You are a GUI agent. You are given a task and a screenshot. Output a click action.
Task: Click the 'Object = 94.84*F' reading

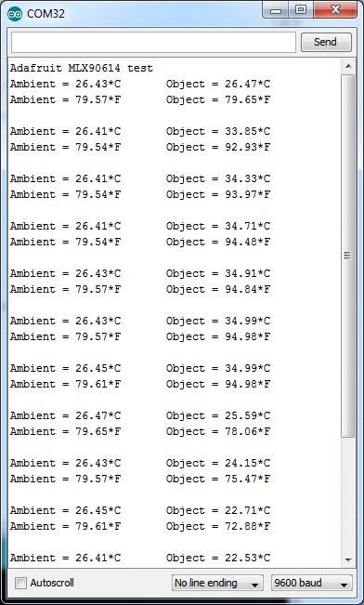(218, 290)
